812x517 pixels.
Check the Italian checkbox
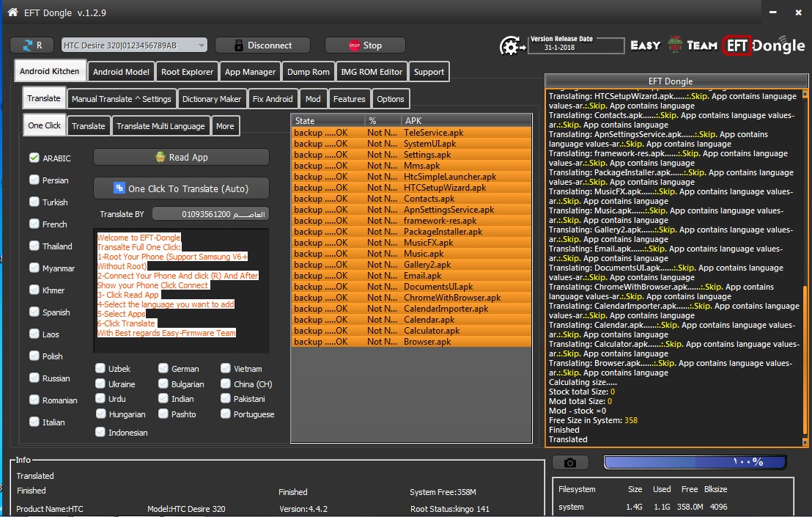pos(34,422)
